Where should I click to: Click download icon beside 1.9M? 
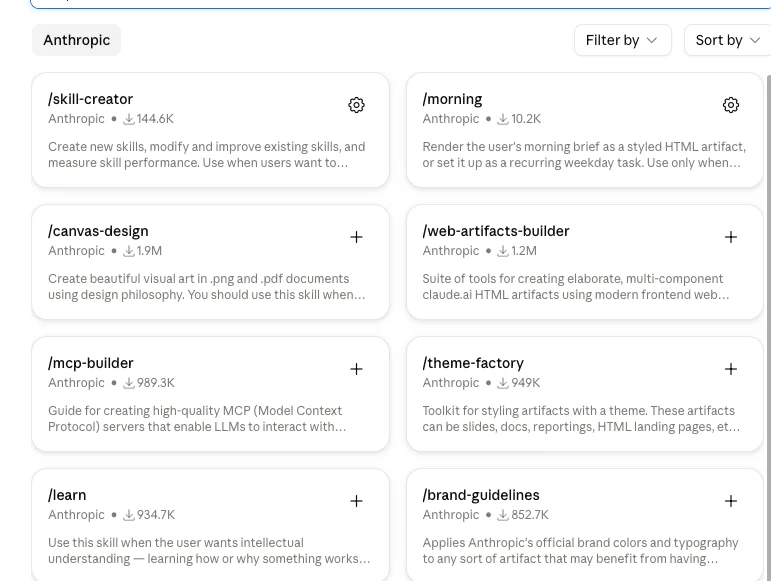pyautogui.click(x=129, y=251)
